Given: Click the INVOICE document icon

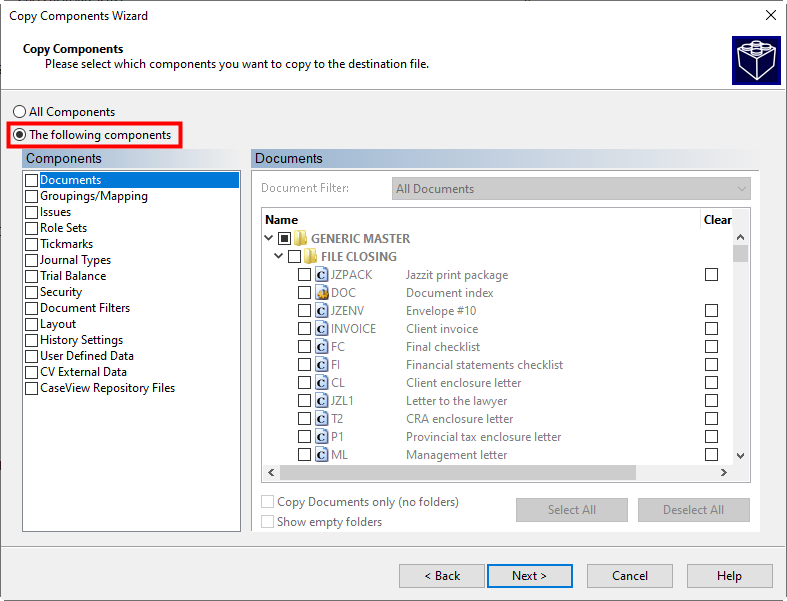Looking at the screenshot, I should point(322,329).
